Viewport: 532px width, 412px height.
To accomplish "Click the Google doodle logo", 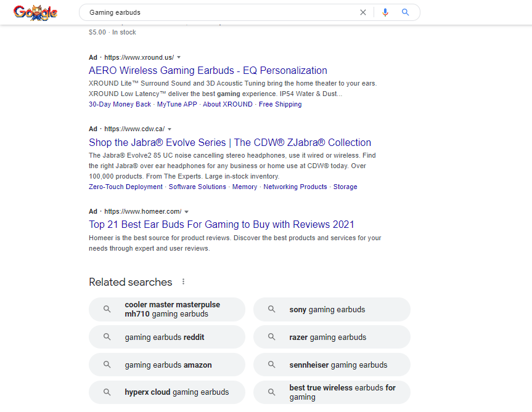I will point(35,12).
